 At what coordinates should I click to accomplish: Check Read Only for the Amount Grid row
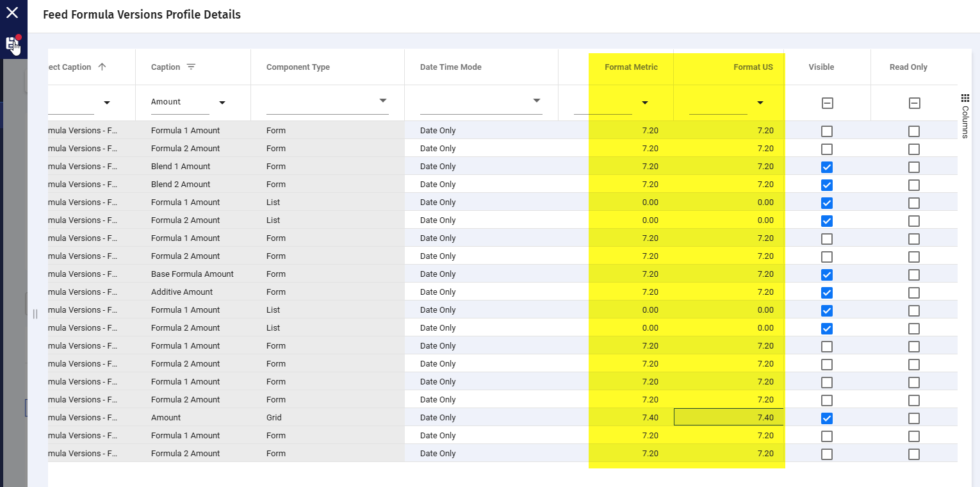(914, 418)
